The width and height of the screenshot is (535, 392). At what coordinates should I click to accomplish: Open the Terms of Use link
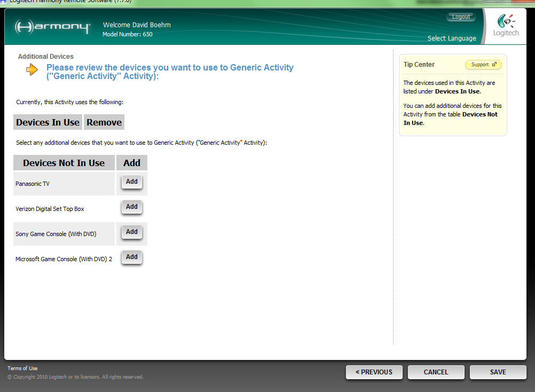(x=22, y=369)
